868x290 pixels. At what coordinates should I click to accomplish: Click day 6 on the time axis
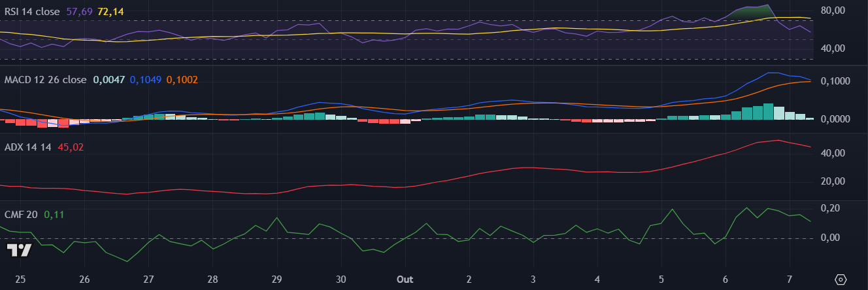tap(725, 280)
